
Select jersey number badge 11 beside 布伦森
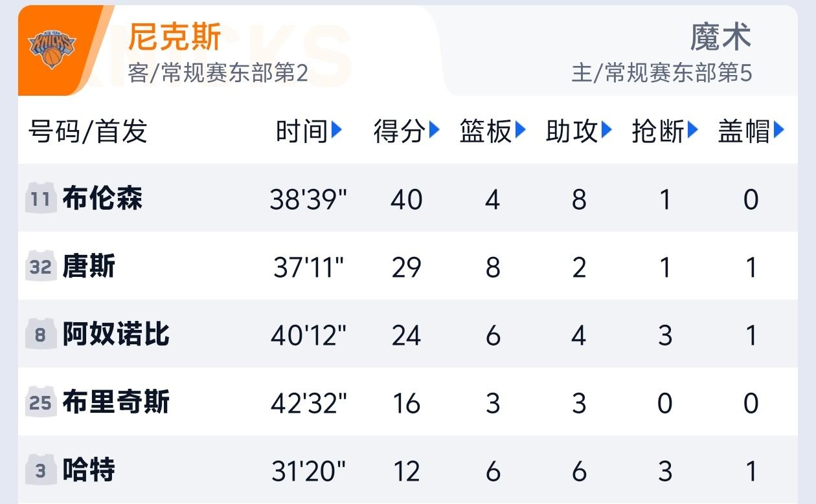[40, 199]
